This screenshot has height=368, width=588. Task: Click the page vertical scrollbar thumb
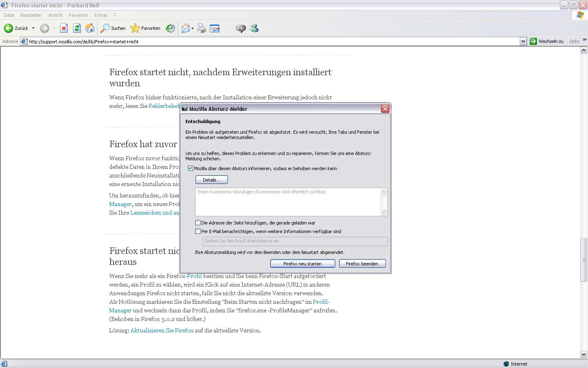[584, 259]
